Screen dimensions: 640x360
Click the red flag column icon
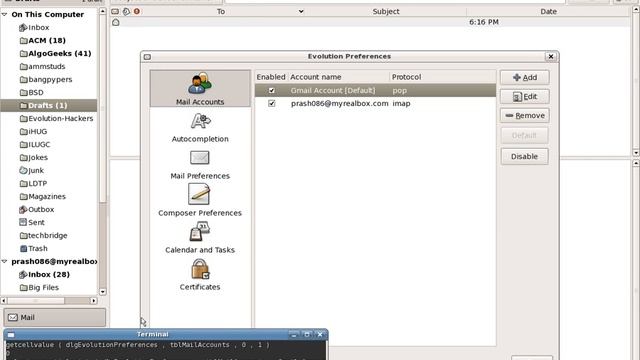pos(137,11)
